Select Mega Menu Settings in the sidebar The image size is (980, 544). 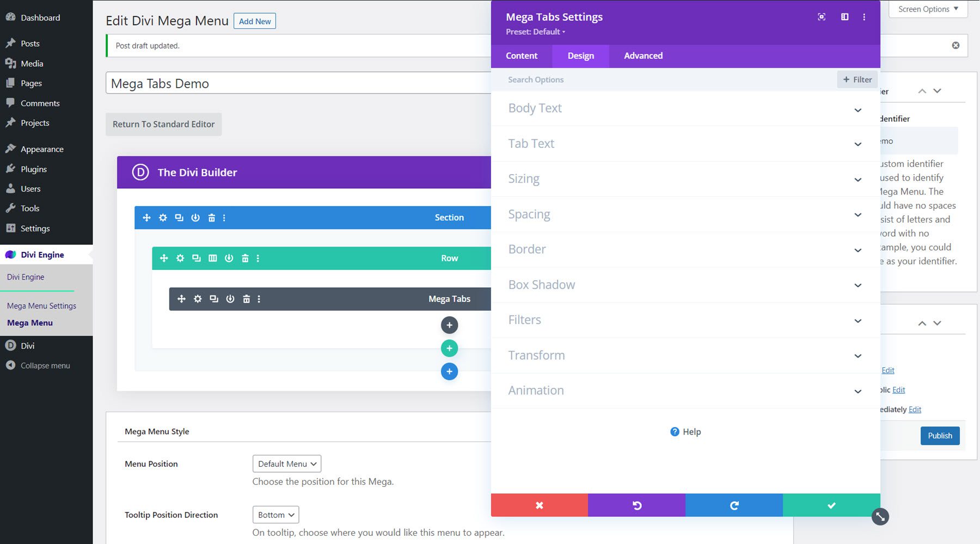[x=41, y=305]
